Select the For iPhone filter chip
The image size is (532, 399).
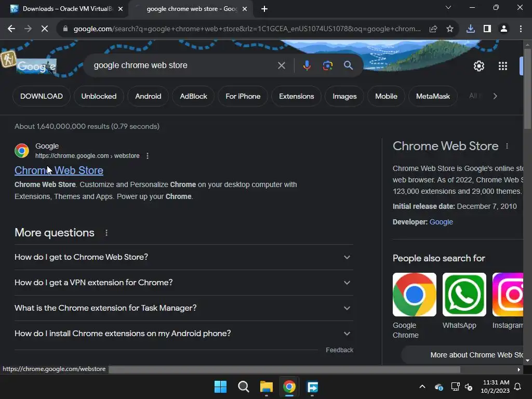[x=243, y=96]
